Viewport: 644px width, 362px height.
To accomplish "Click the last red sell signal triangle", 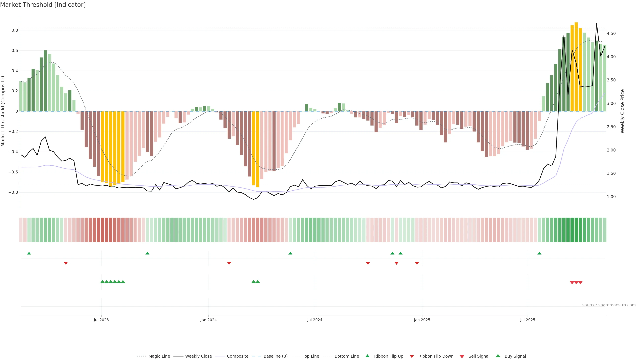I will click(580, 283).
